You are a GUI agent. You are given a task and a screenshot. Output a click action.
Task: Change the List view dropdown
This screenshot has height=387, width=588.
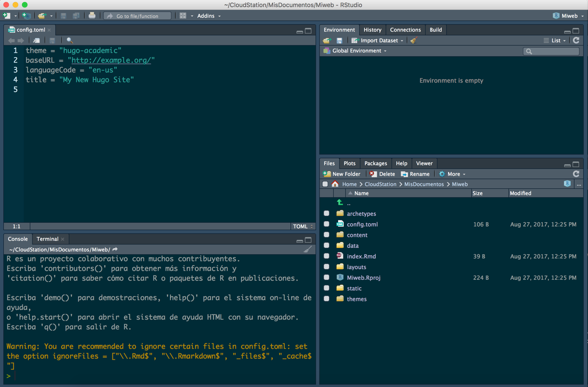(555, 40)
